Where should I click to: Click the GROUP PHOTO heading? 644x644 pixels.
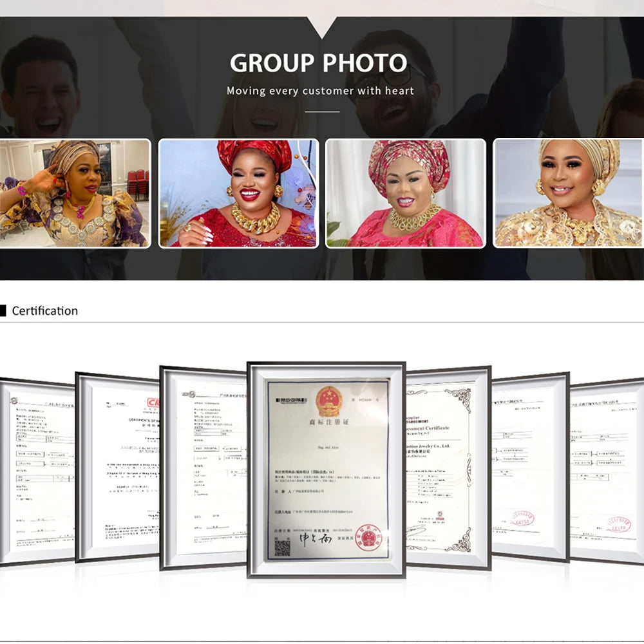(319, 63)
